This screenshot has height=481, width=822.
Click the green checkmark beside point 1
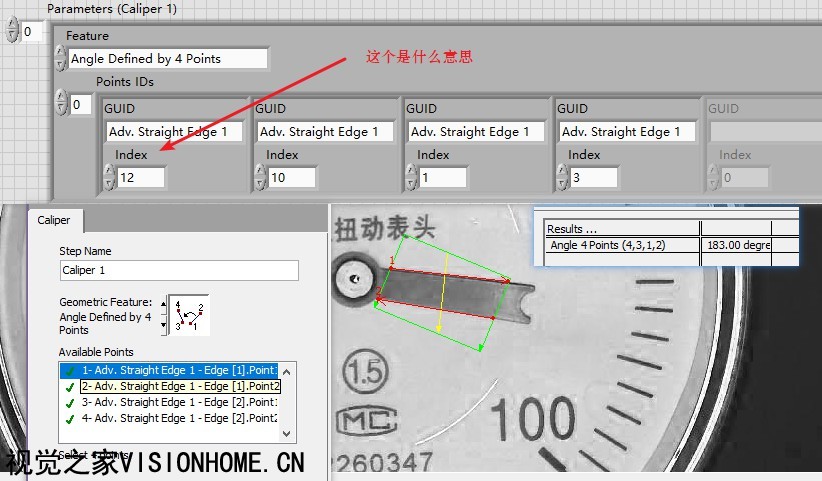tap(69, 370)
